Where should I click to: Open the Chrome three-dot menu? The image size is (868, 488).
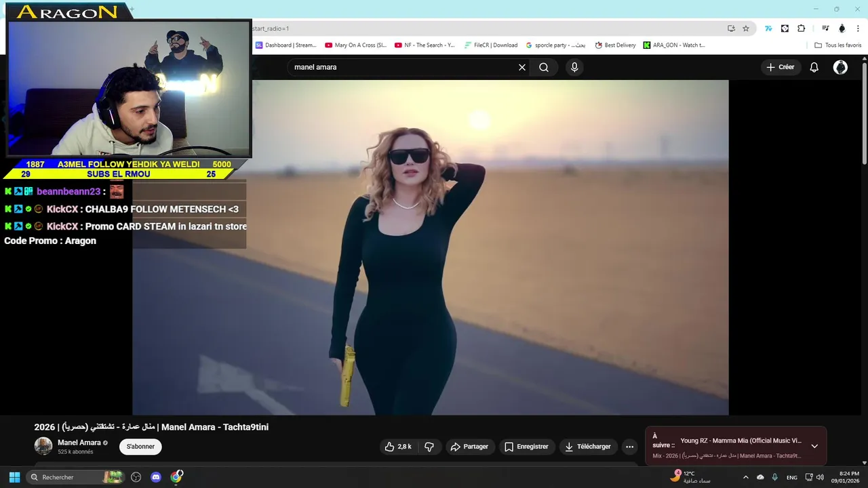pyautogui.click(x=857, y=28)
